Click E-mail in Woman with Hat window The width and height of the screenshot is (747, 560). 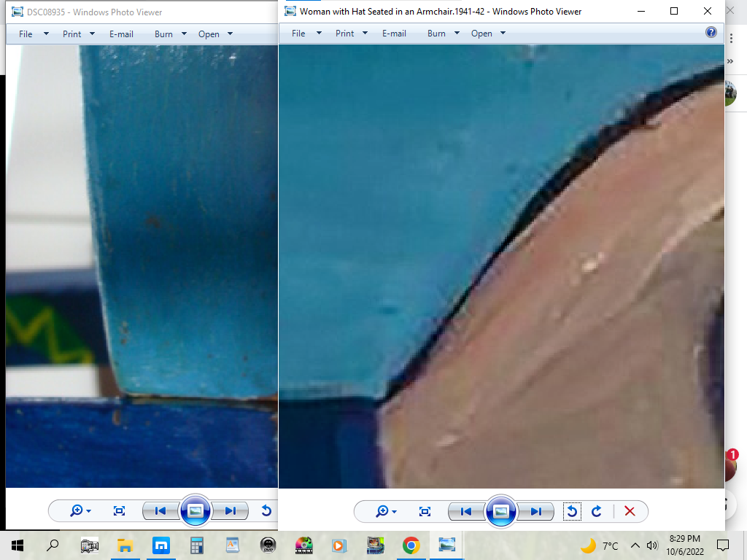[x=394, y=34]
